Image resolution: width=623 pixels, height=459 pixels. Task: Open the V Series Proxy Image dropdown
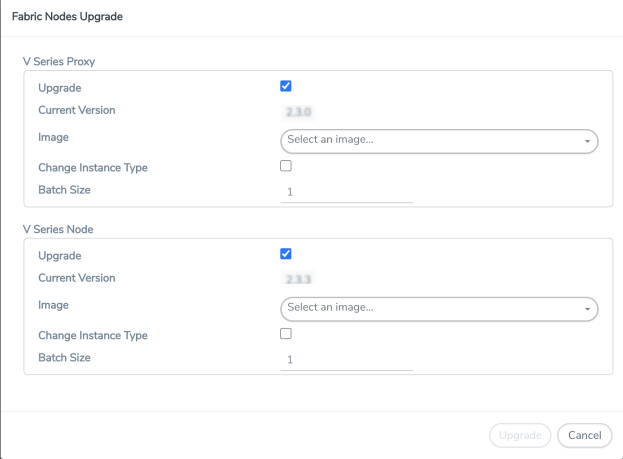[430, 140]
